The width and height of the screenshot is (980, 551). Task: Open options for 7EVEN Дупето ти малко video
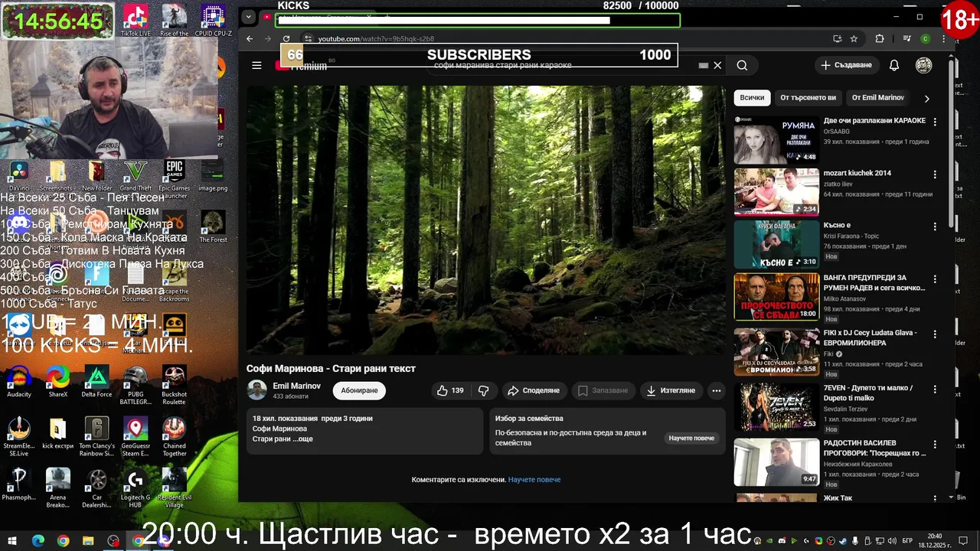(x=935, y=390)
